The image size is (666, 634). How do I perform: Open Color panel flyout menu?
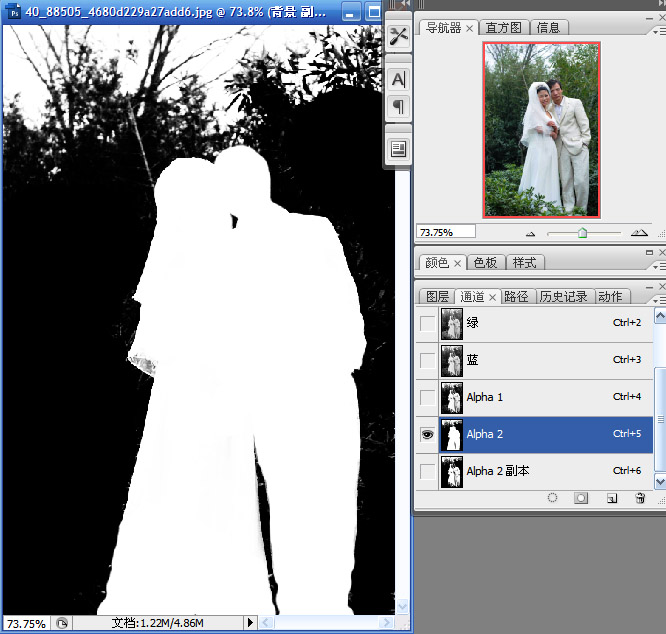pyautogui.click(x=659, y=266)
